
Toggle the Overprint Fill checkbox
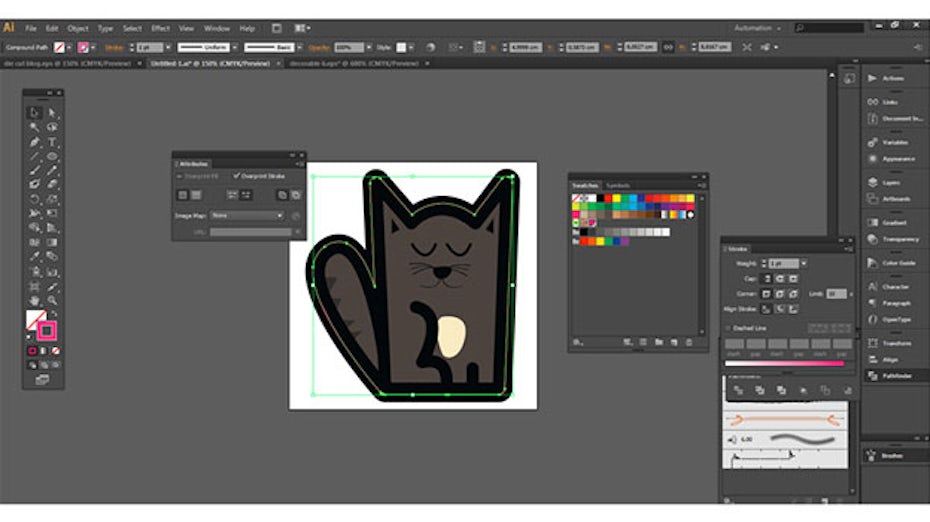pos(181,176)
